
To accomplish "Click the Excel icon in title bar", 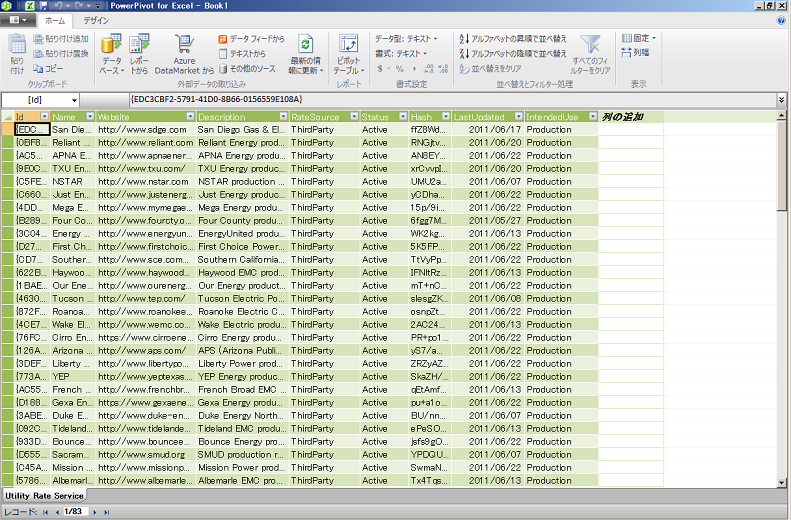I will point(30,6).
